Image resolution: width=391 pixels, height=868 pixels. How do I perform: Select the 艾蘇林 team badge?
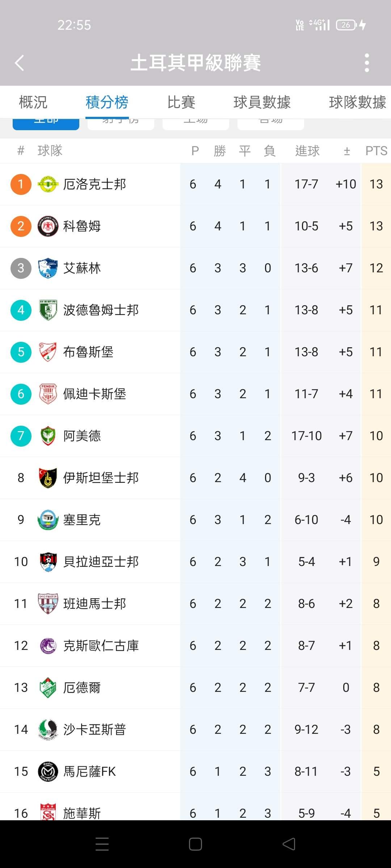[x=48, y=268]
